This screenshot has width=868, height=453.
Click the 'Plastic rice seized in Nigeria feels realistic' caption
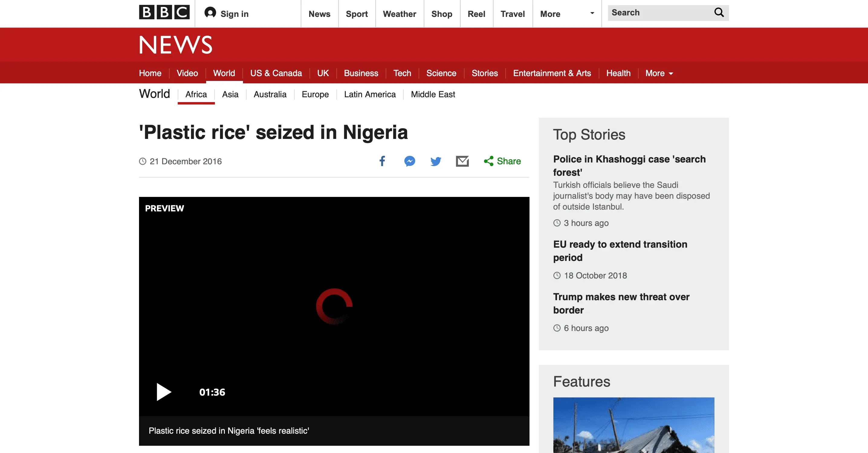[x=229, y=430]
